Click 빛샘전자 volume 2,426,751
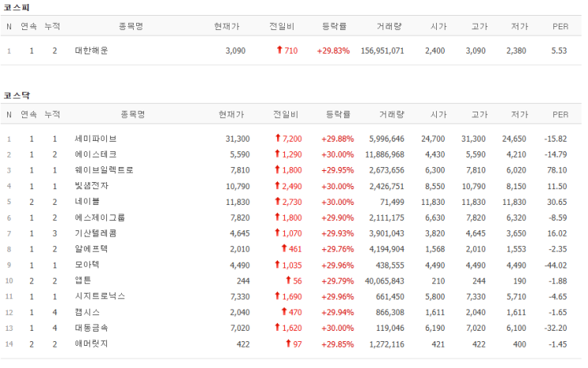The height and width of the screenshot is (368, 588). [x=387, y=187]
